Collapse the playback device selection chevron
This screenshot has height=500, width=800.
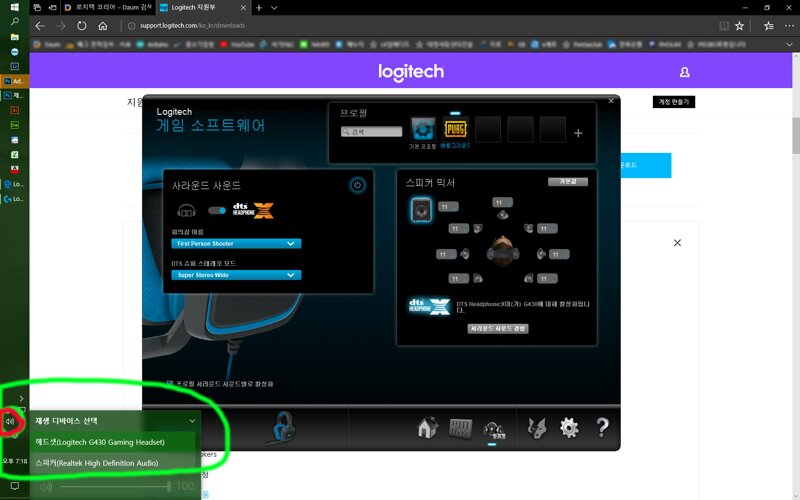tap(192, 421)
